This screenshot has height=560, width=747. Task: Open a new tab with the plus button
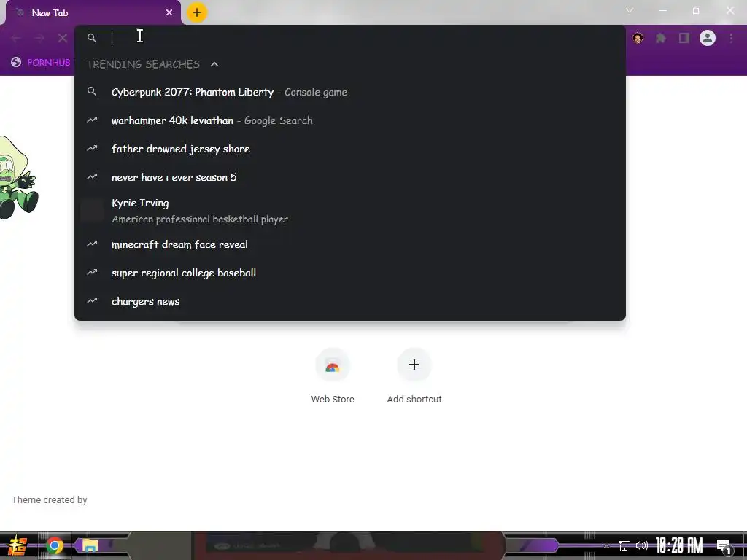[x=197, y=12]
